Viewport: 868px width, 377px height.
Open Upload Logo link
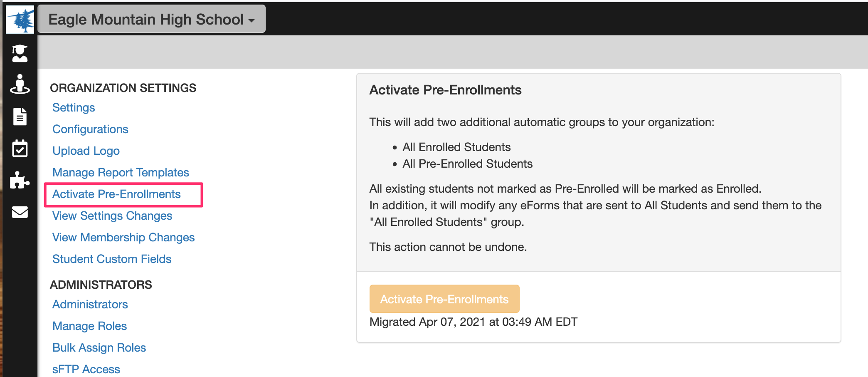pos(86,151)
